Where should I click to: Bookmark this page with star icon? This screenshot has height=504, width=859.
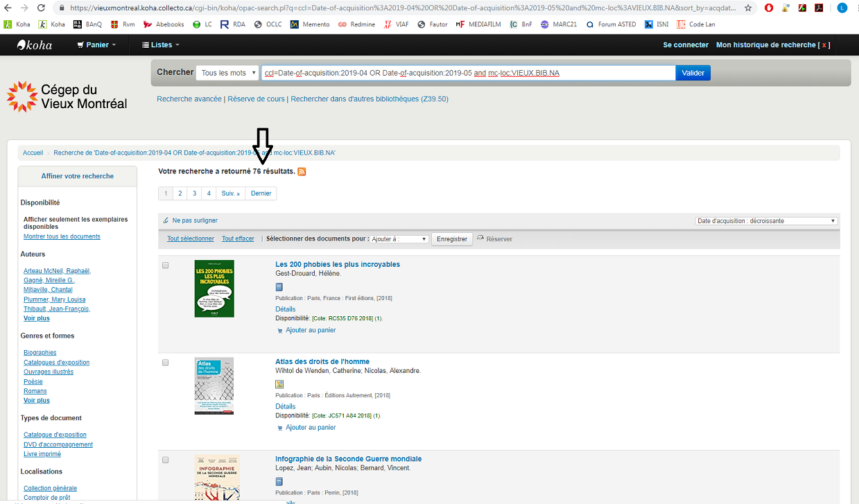click(x=748, y=8)
